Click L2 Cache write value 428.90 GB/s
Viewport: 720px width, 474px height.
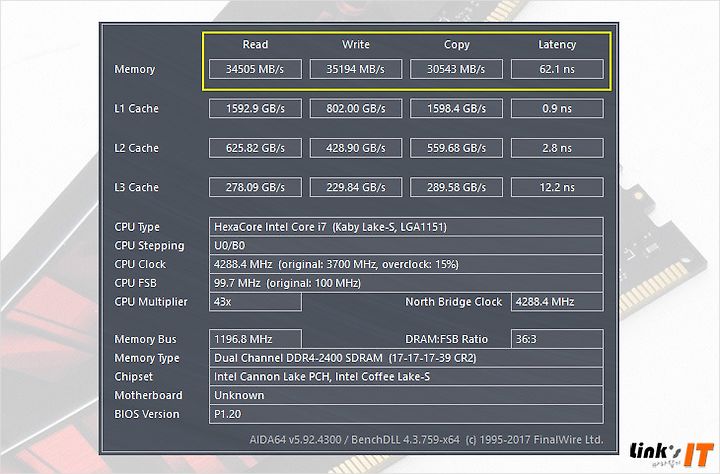click(356, 148)
